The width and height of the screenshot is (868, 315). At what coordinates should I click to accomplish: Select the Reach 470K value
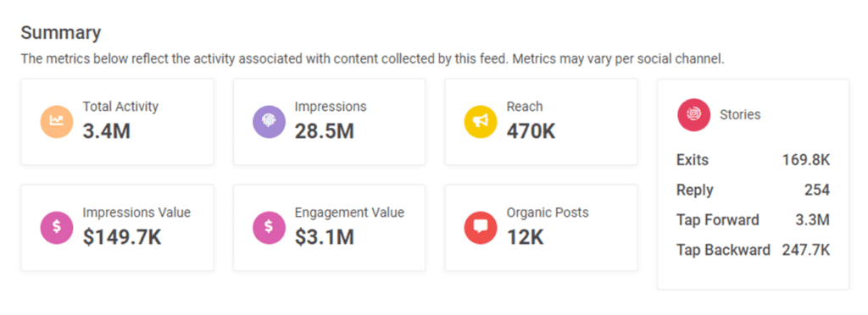tap(531, 131)
